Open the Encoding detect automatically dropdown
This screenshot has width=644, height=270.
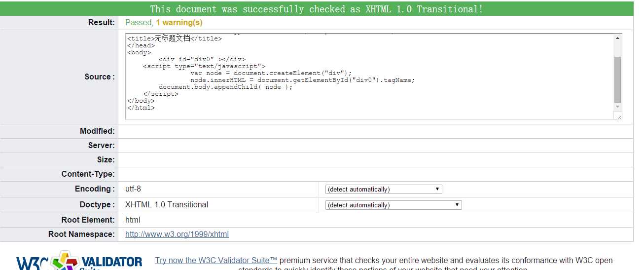[x=384, y=190]
